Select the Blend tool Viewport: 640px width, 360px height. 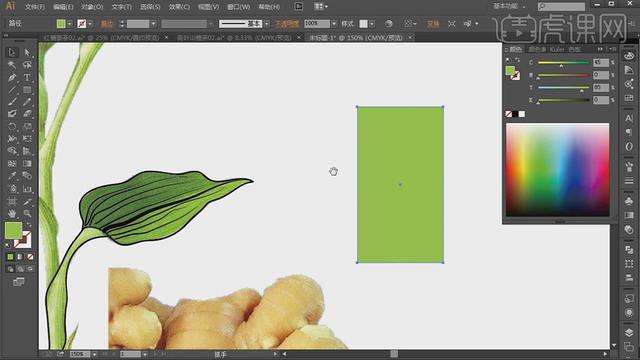pos(27,176)
